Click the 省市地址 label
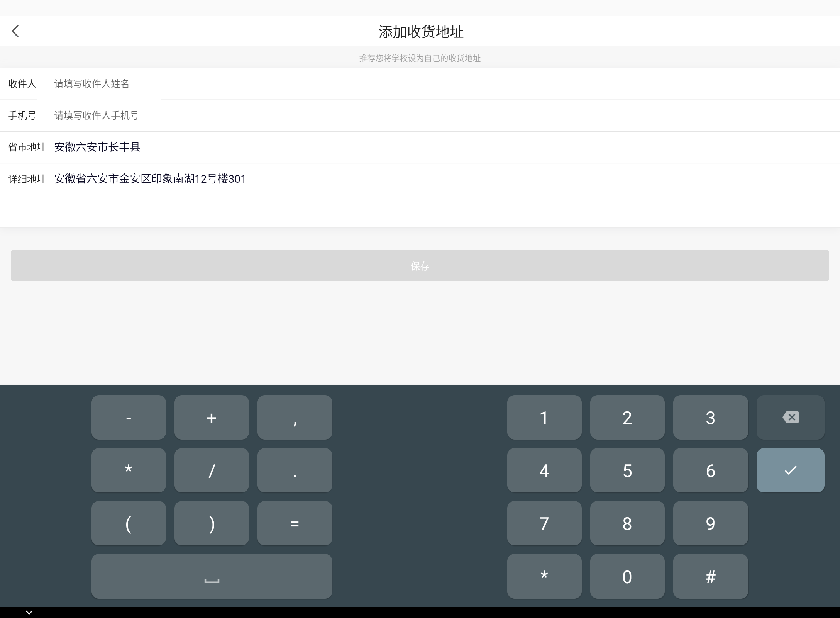Viewport: 840px width, 618px height. (27, 147)
